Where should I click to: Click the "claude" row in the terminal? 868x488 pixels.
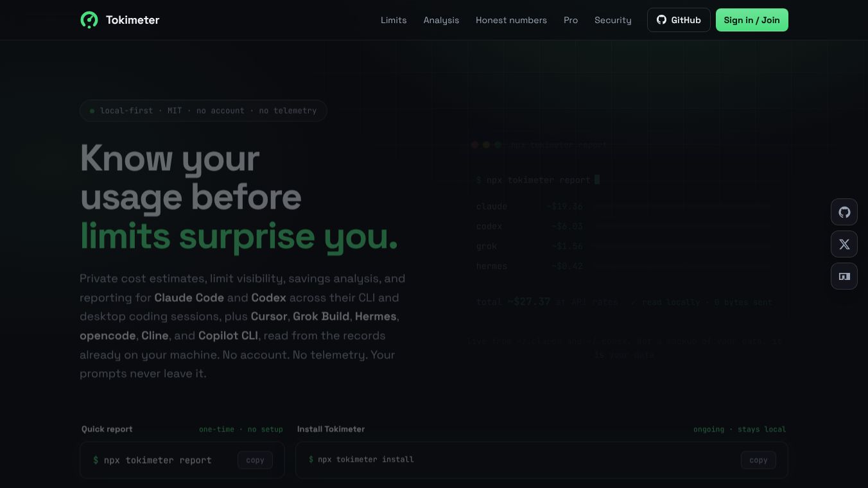pos(623,206)
